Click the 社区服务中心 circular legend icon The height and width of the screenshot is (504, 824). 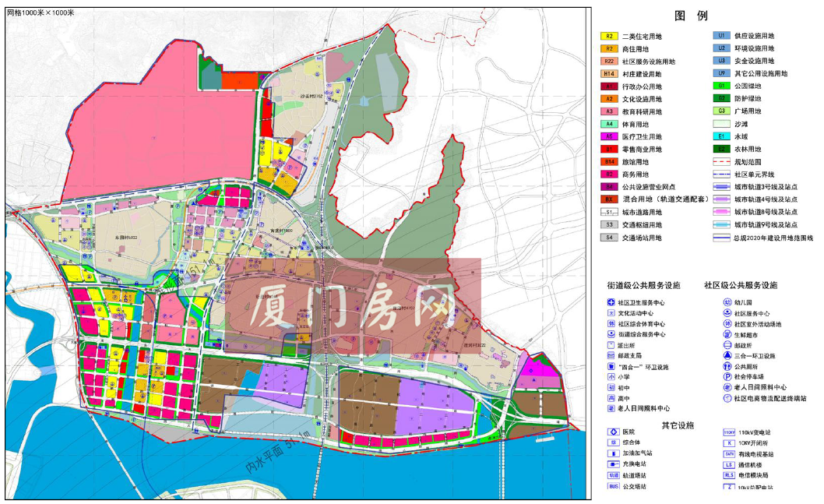(x=727, y=313)
